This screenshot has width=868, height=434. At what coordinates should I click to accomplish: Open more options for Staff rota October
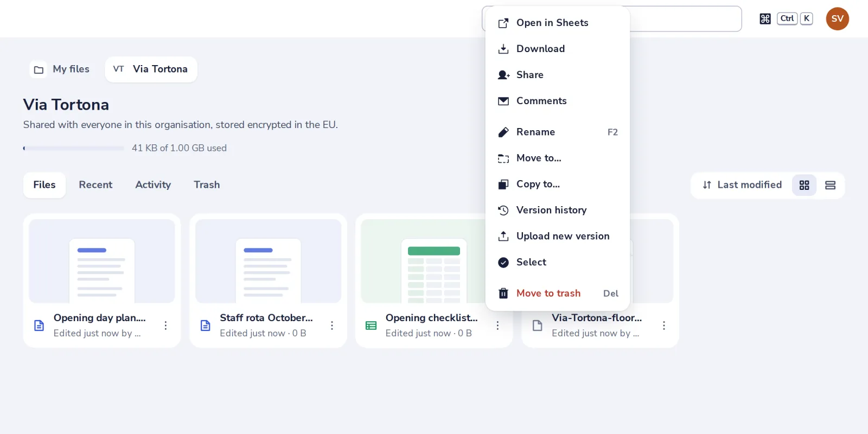(332, 325)
